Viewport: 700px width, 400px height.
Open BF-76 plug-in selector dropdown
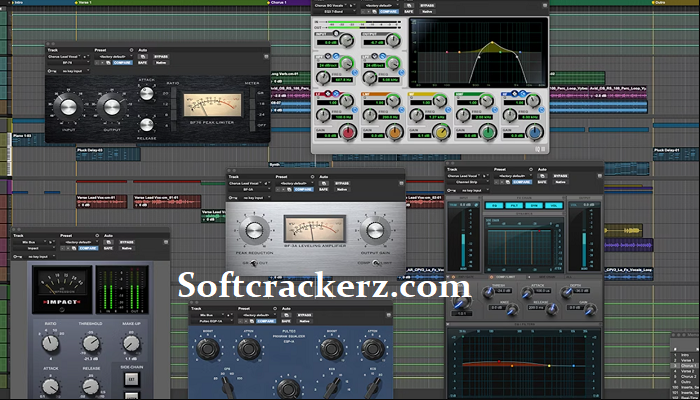tap(67, 63)
